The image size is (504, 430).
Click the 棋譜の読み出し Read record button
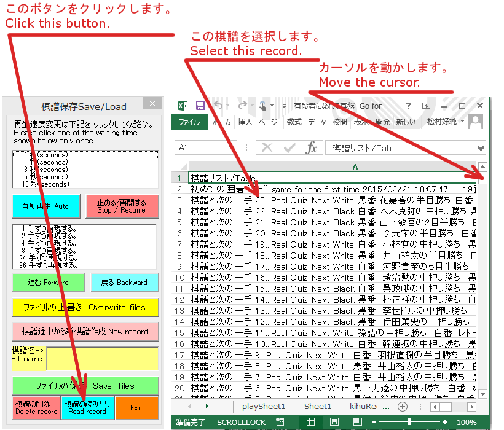click(x=87, y=408)
